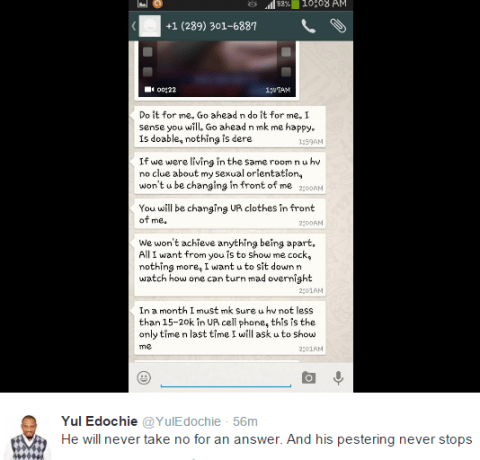Open the contact's blank avatar picture

pyautogui.click(x=150, y=26)
